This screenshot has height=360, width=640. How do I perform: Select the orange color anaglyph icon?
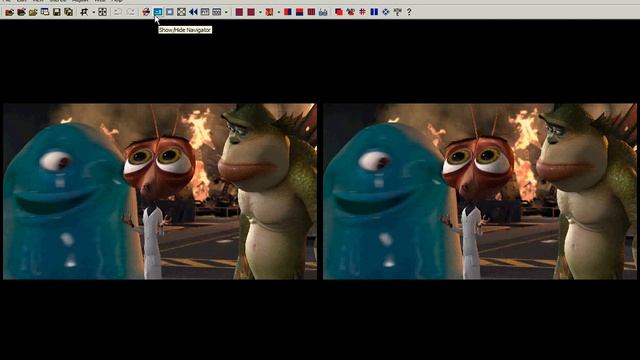click(x=269, y=12)
